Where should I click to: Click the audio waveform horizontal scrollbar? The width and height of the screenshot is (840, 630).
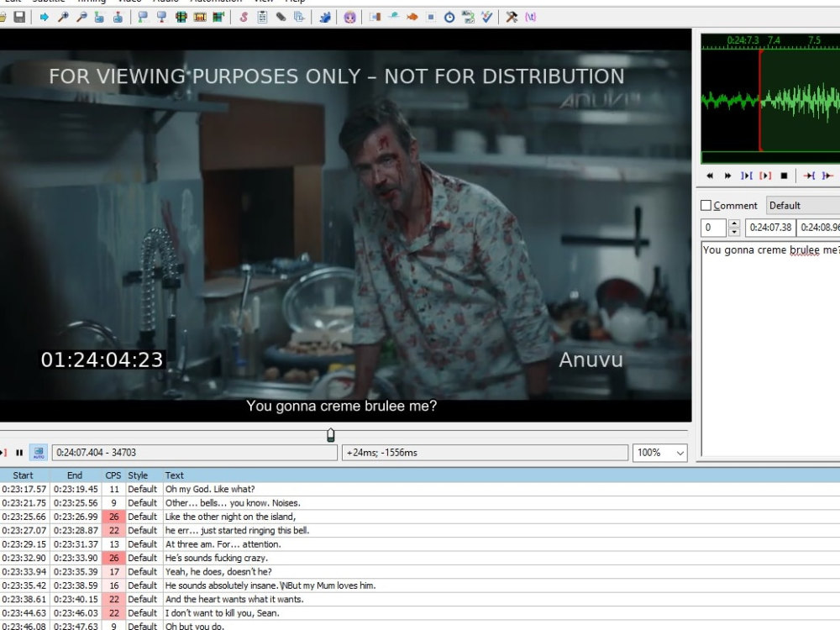pos(770,157)
